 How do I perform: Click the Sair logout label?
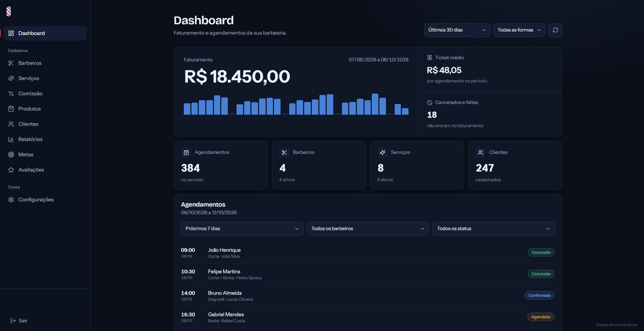(23, 321)
